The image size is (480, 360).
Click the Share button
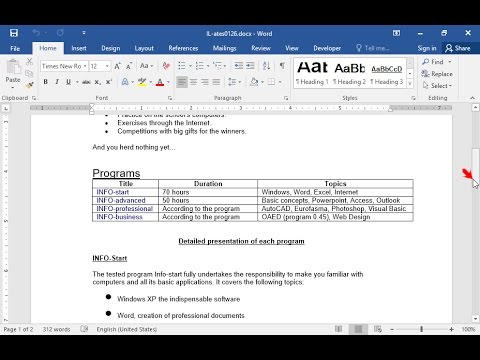(458, 48)
